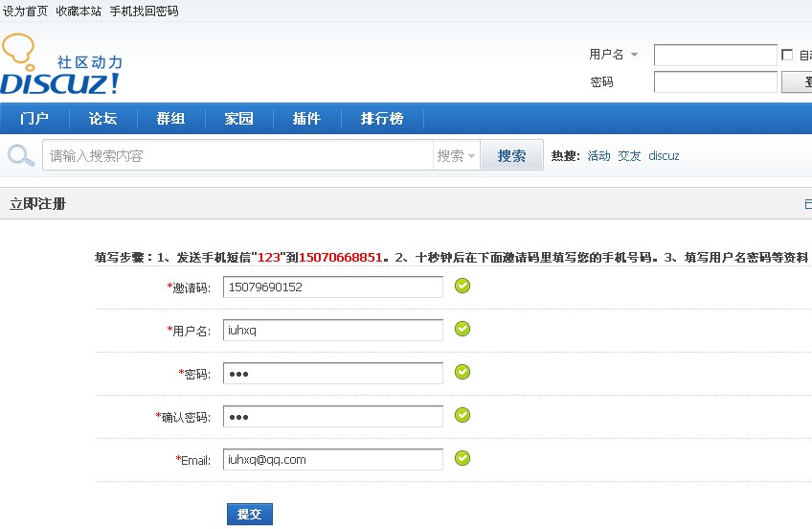Toggle the auto-login checkbox
Viewport: 812px width, 529px height.
(787, 55)
